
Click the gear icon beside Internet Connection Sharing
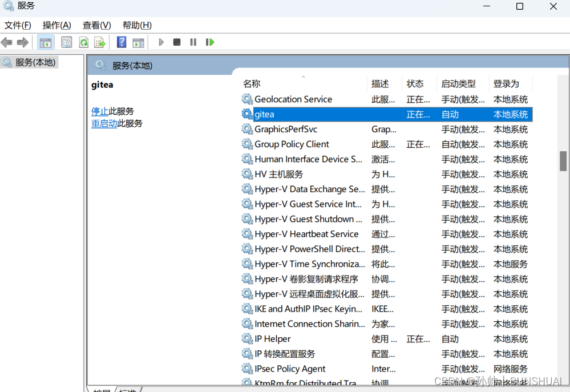click(247, 324)
